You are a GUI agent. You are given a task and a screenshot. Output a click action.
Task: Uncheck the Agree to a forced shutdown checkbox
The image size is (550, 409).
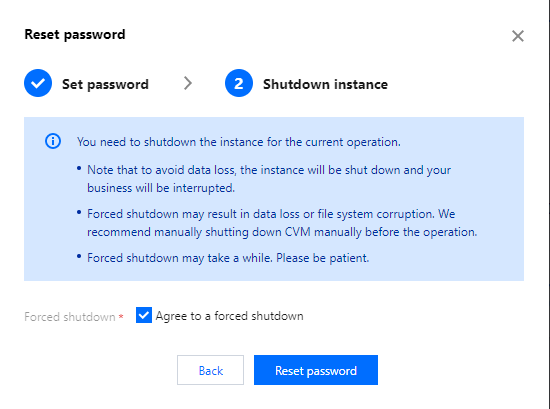coord(144,315)
